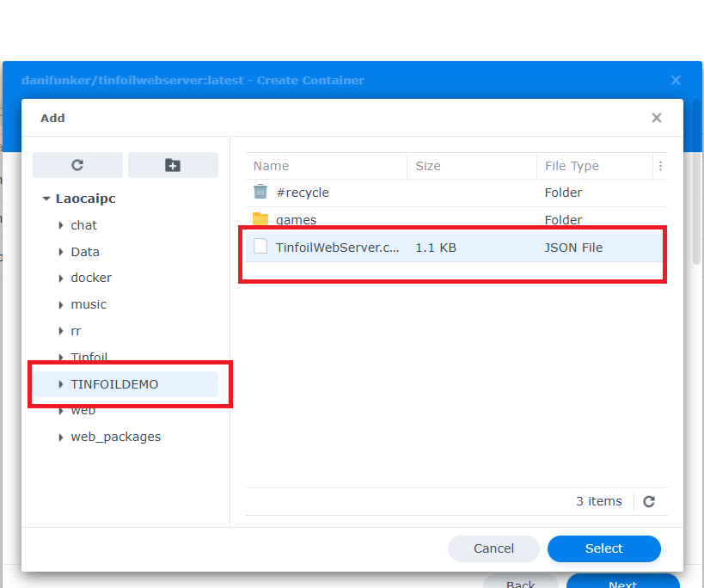Screen dimensions: 704x588
Task: Click the #recycle bin icon
Action: point(260,193)
